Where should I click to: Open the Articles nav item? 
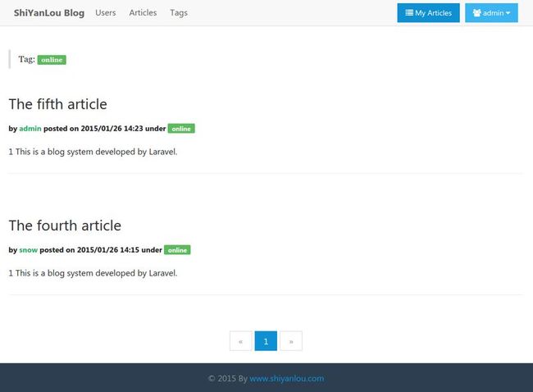(143, 13)
